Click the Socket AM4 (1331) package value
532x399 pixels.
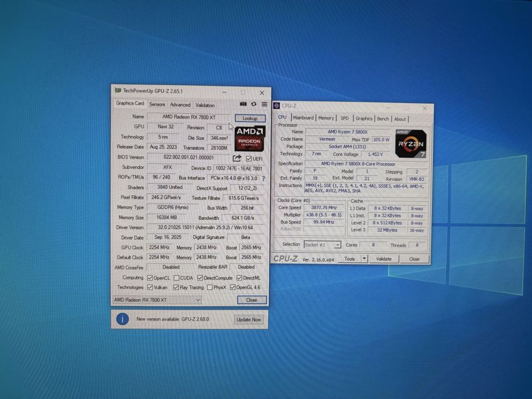[347, 146]
